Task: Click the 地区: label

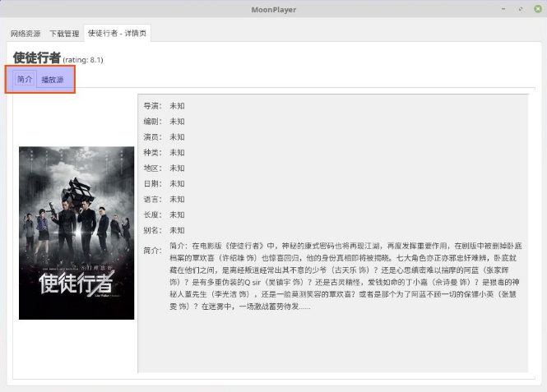Action: pos(152,168)
